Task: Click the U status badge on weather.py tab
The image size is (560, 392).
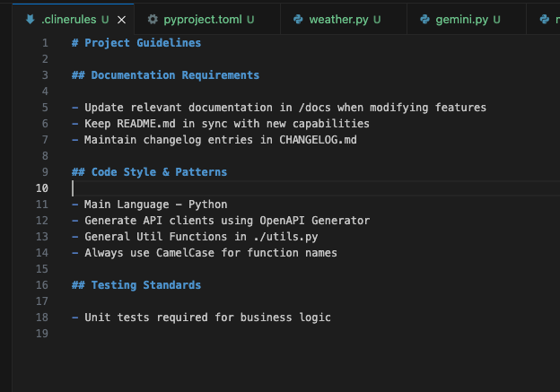Action: point(377,19)
